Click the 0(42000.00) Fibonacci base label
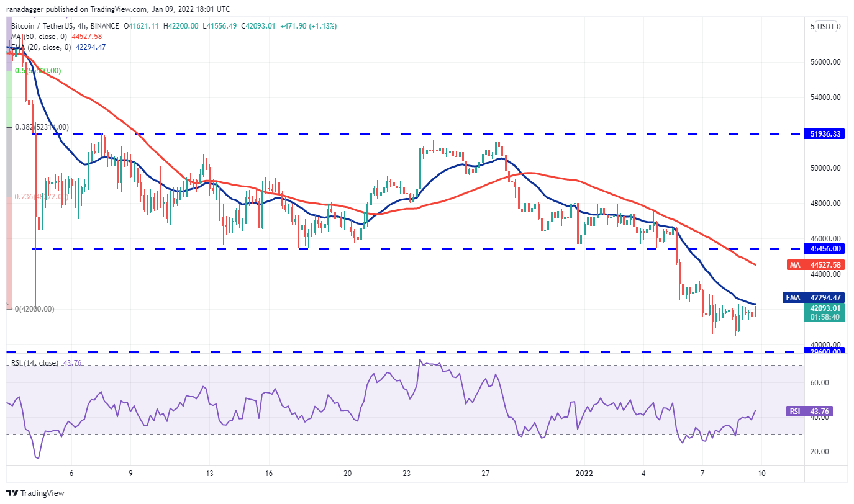Screen dimensions: 854x504 [34, 308]
